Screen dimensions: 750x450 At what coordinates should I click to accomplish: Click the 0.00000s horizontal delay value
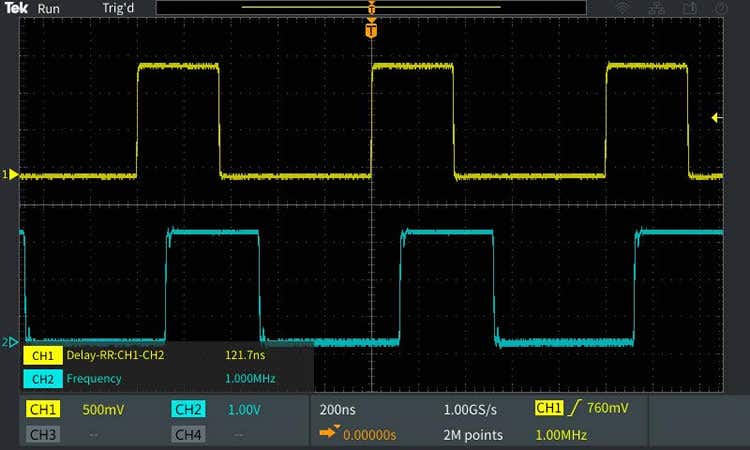370,435
